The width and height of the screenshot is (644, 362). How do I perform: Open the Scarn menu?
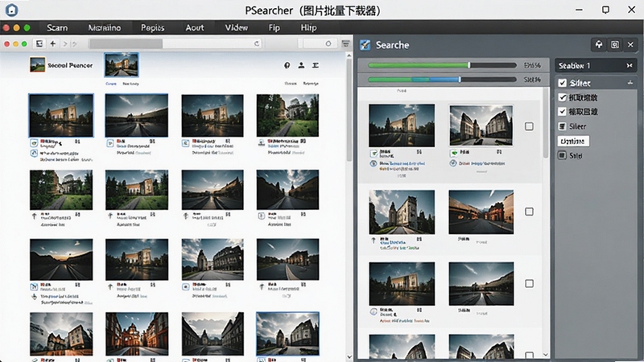[57, 27]
